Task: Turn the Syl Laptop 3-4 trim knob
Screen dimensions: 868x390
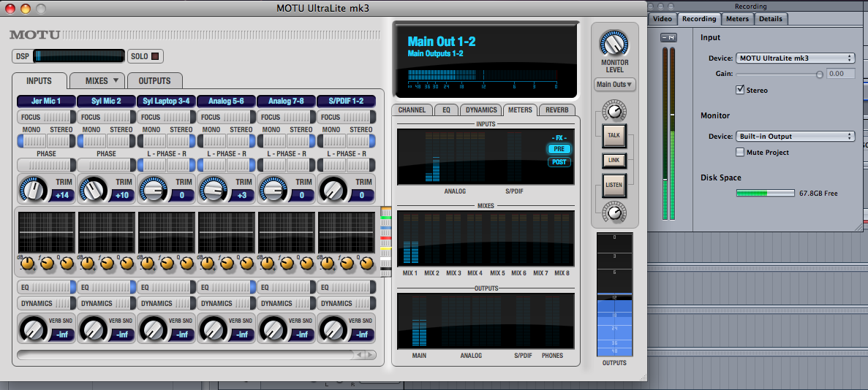Action: [152, 188]
